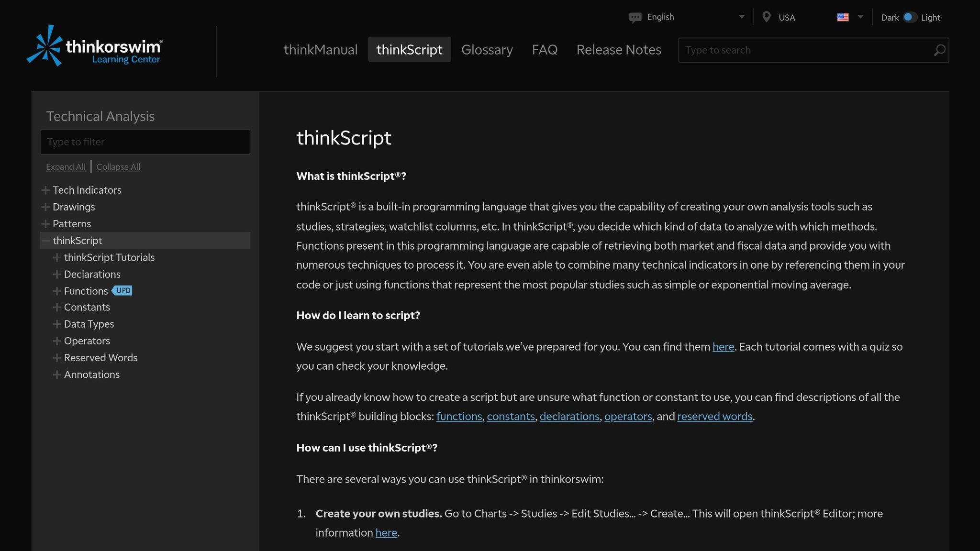The image size is (980, 551).
Task: Select the Patterns tree label
Action: (72, 224)
